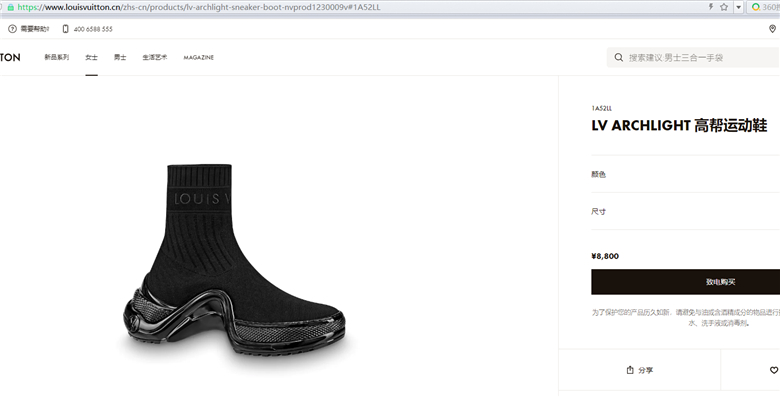The height and width of the screenshot is (397, 780).
Task: Open the 生活艺术 menu
Action: click(155, 57)
